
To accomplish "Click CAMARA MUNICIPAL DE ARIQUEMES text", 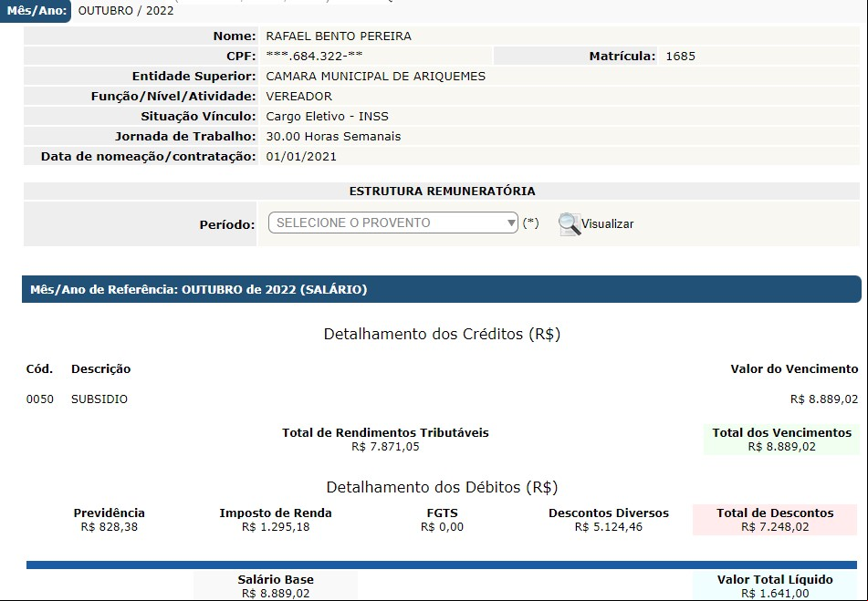I will click(x=375, y=77).
